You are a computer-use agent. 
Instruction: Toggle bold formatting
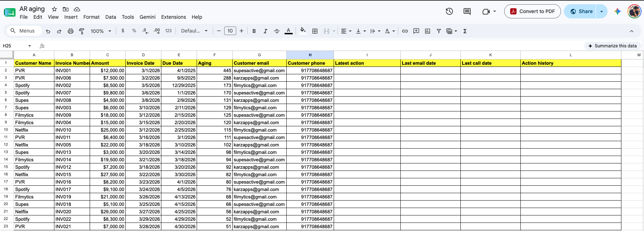click(x=254, y=31)
